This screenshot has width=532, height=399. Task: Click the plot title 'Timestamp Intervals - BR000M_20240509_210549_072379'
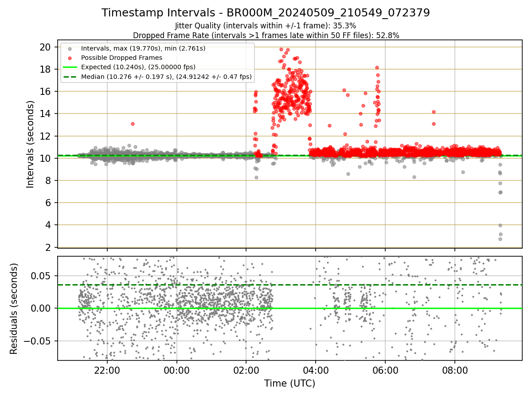266,13
